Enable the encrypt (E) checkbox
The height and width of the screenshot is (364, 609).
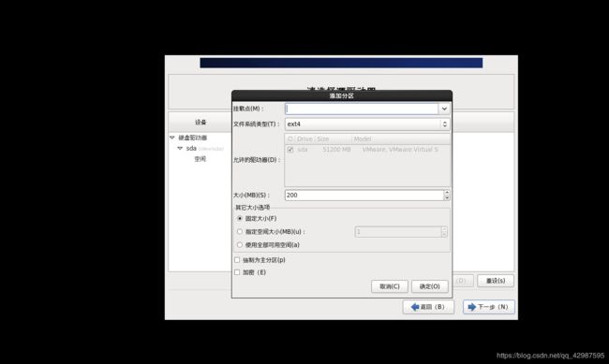click(237, 272)
